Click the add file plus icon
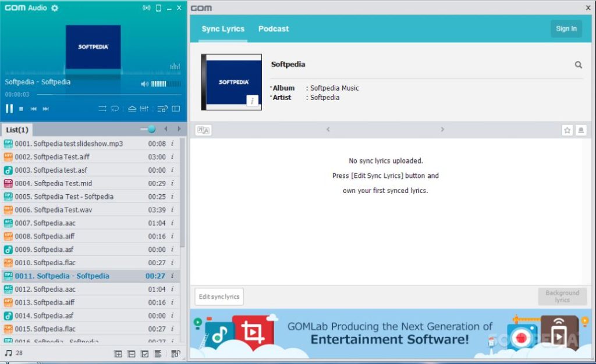 tap(118, 354)
